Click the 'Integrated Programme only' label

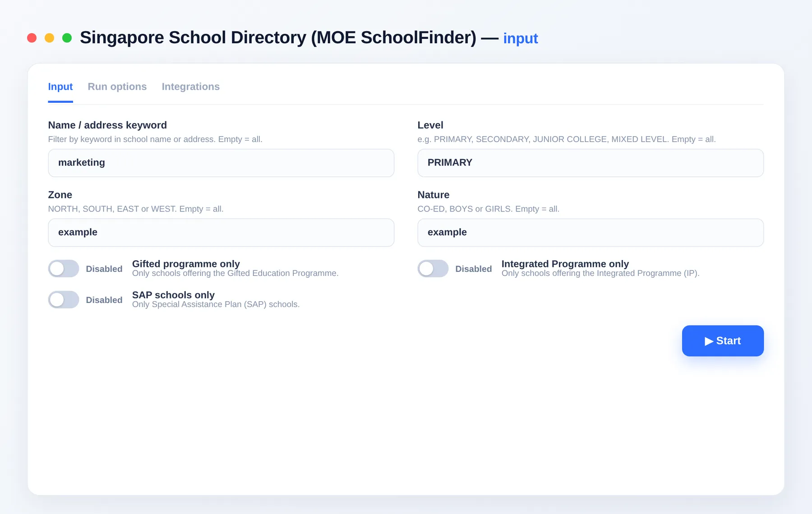pos(565,264)
